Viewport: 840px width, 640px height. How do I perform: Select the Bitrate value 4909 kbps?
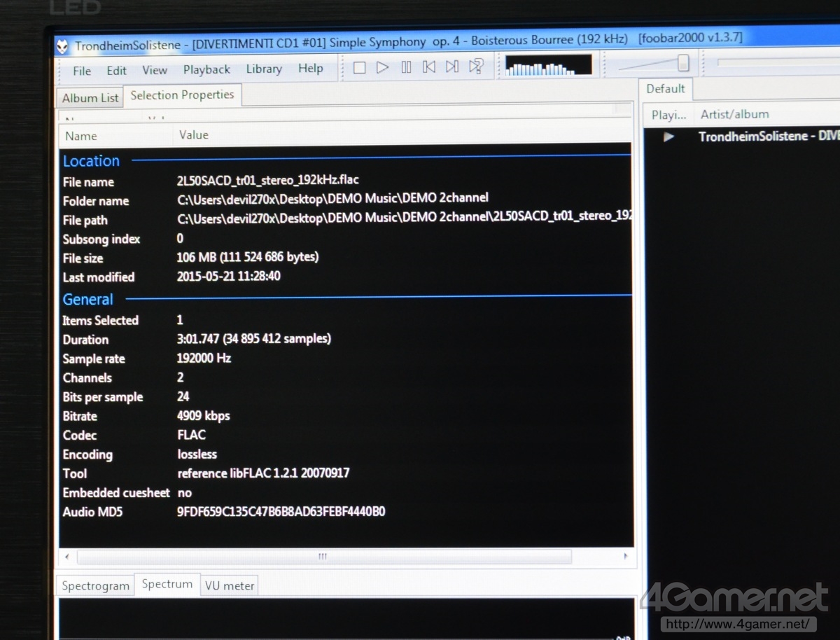pyautogui.click(x=203, y=416)
